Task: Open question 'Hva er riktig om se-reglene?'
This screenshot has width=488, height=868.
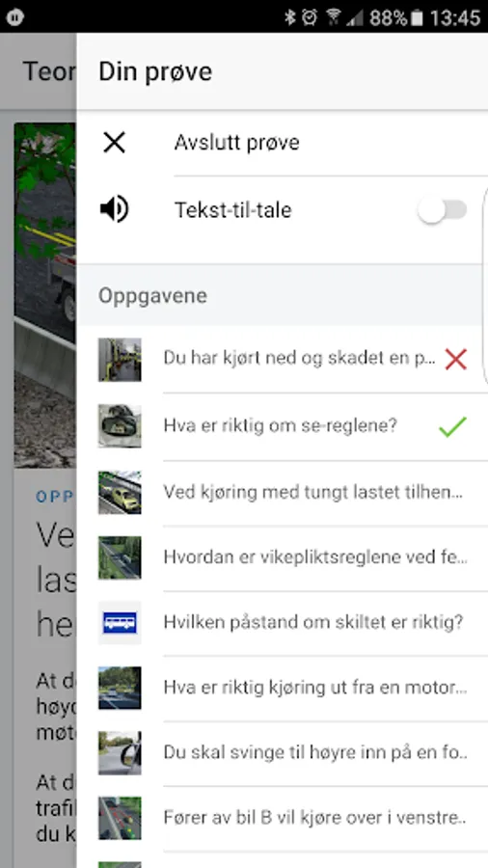Action: [x=283, y=426]
